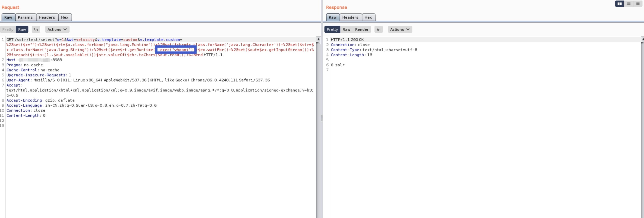Enable Pretty view in Request pane
Image resolution: width=644 pixels, height=218 pixels.
tap(8, 29)
